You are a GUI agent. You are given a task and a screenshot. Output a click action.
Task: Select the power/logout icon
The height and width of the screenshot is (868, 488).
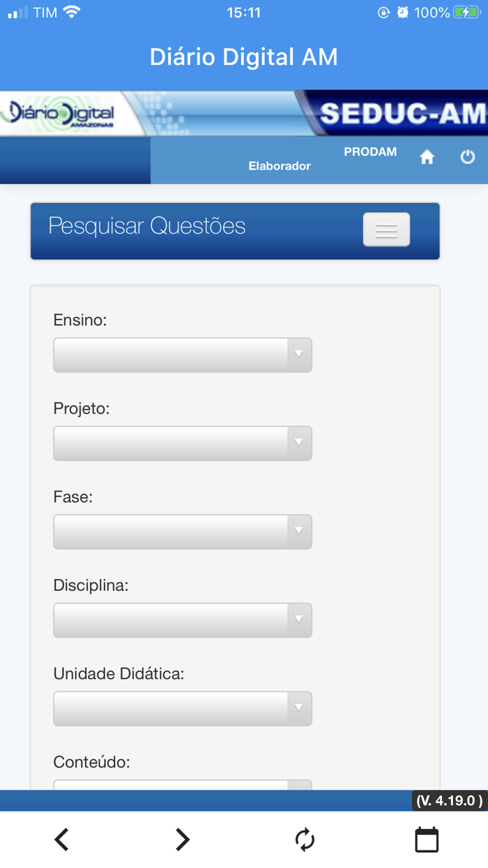point(468,157)
